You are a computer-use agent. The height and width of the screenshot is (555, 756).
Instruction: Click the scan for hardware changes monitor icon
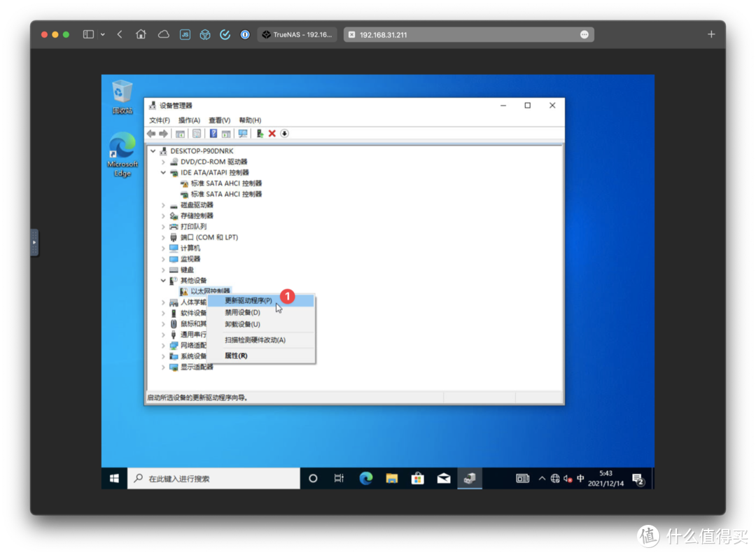coord(243,134)
